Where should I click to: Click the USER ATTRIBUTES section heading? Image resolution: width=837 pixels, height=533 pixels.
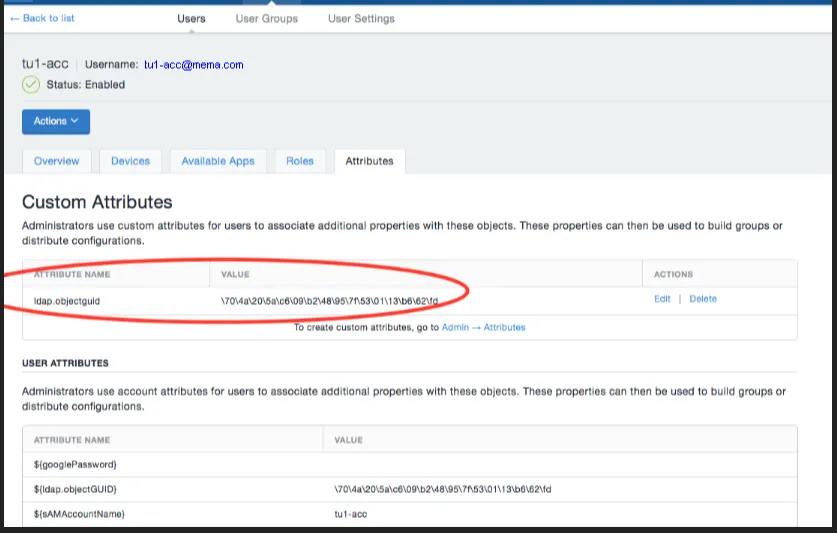pos(65,363)
